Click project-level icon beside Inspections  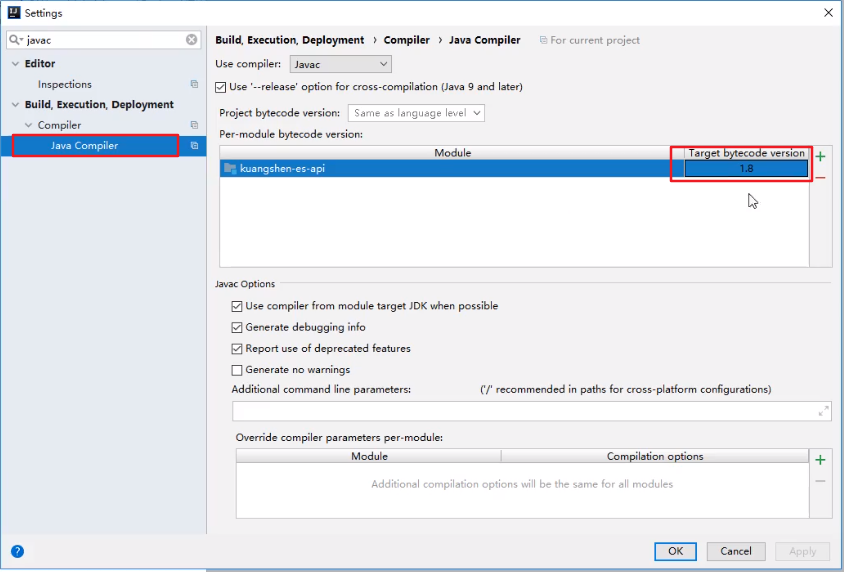tap(194, 85)
